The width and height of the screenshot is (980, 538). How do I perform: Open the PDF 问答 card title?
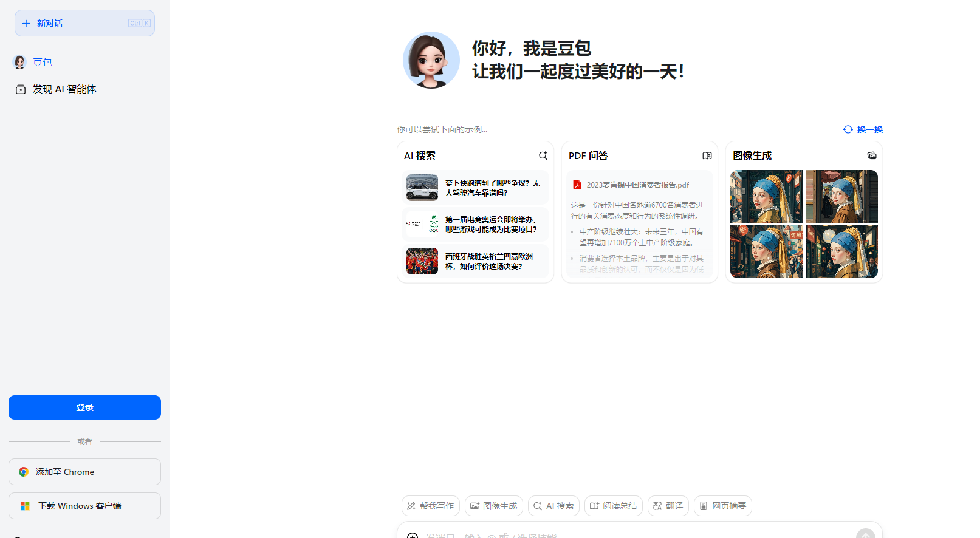(x=588, y=155)
